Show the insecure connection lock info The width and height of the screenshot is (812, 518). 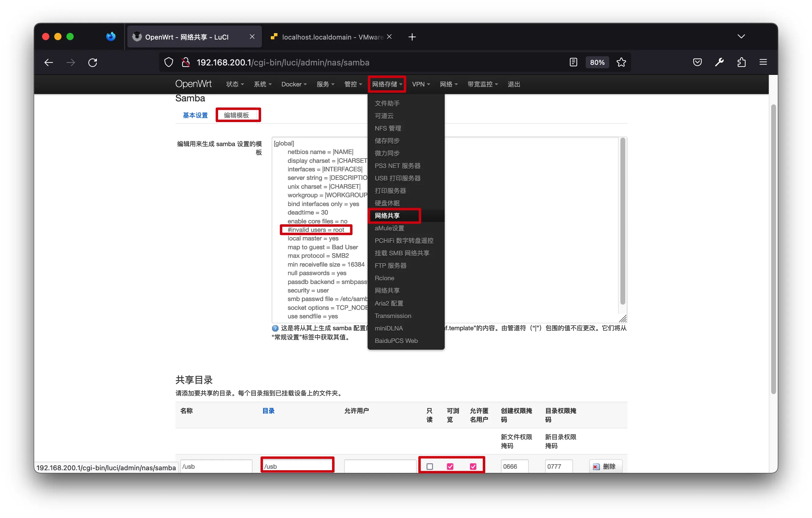185,62
